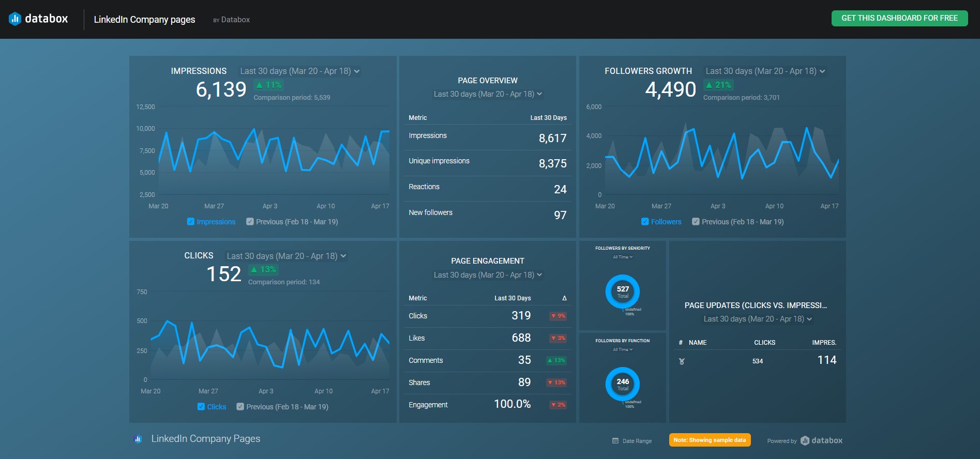Image resolution: width=980 pixels, height=459 pixels.
Task: Click the delta column header in Page Engagement
Action: pos(564,298)
